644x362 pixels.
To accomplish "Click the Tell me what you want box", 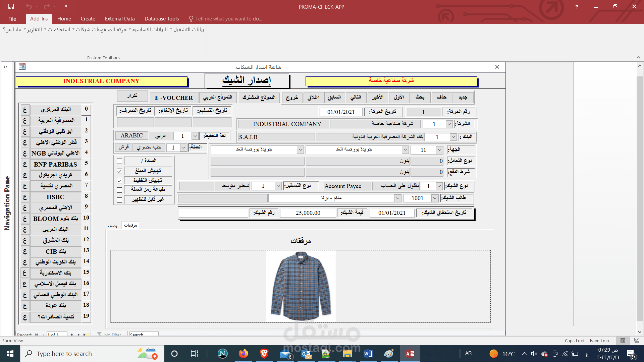I will point(228,19).
